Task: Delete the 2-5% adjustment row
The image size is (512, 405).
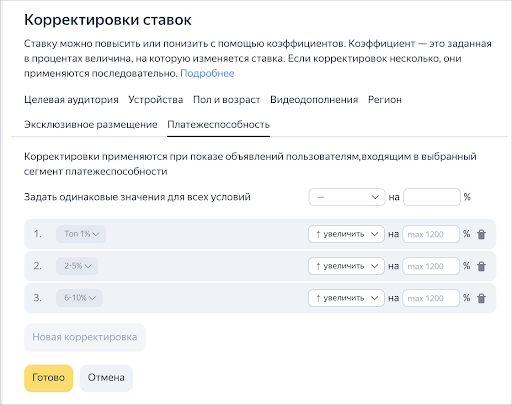Action: click(x=481, y=266)
